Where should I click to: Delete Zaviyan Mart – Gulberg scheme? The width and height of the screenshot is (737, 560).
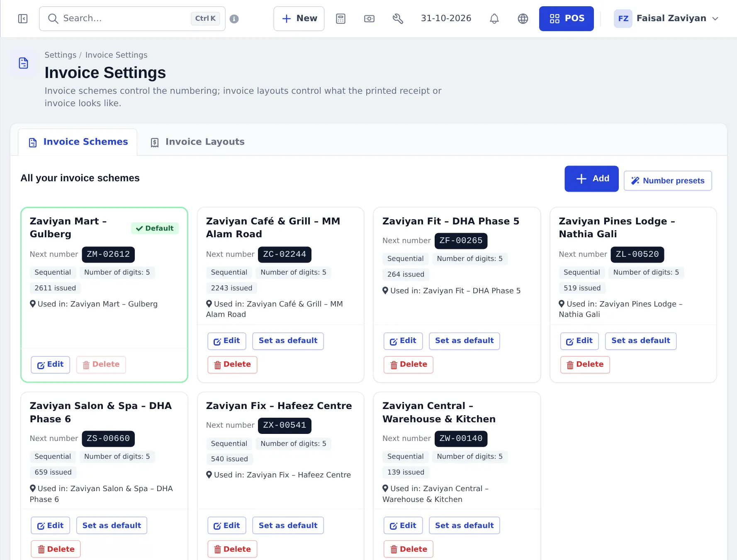point(101,365)
